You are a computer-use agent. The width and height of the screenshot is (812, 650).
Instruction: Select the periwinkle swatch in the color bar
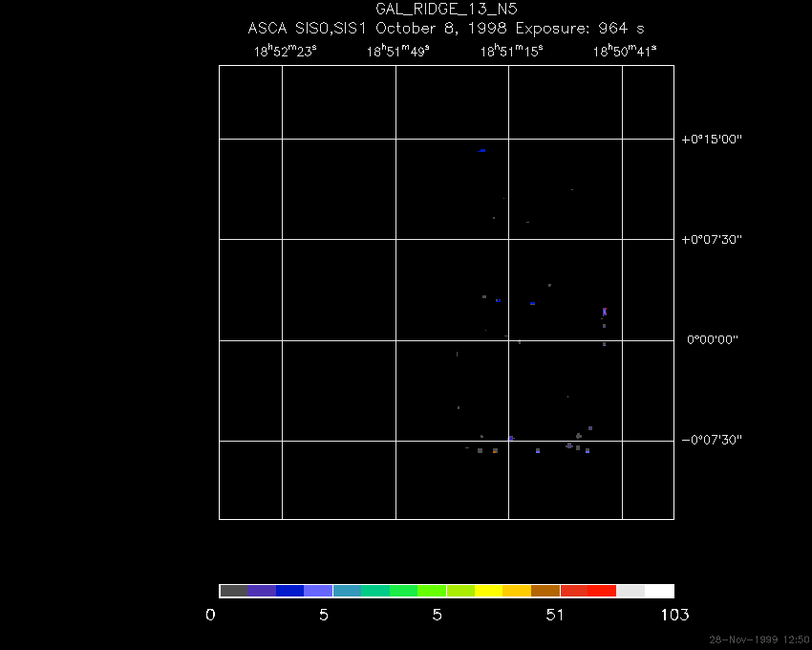pyautogui.click(x=318, y=591)
